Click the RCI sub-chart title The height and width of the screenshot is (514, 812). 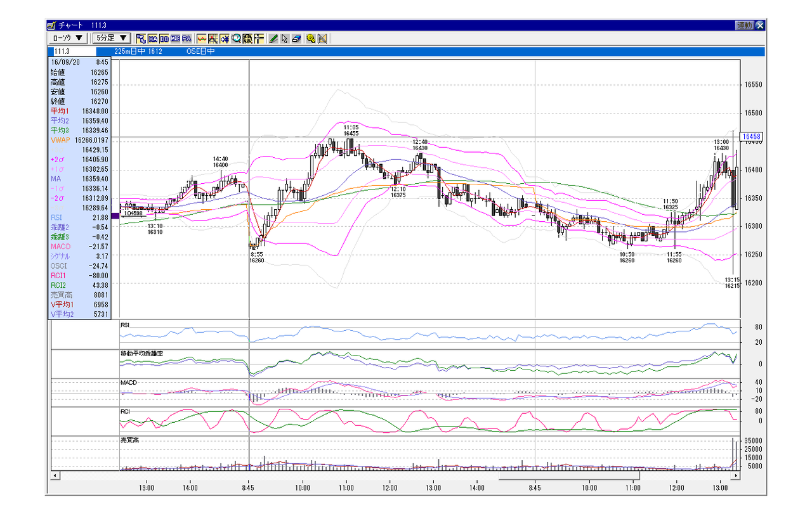(126, 411)
